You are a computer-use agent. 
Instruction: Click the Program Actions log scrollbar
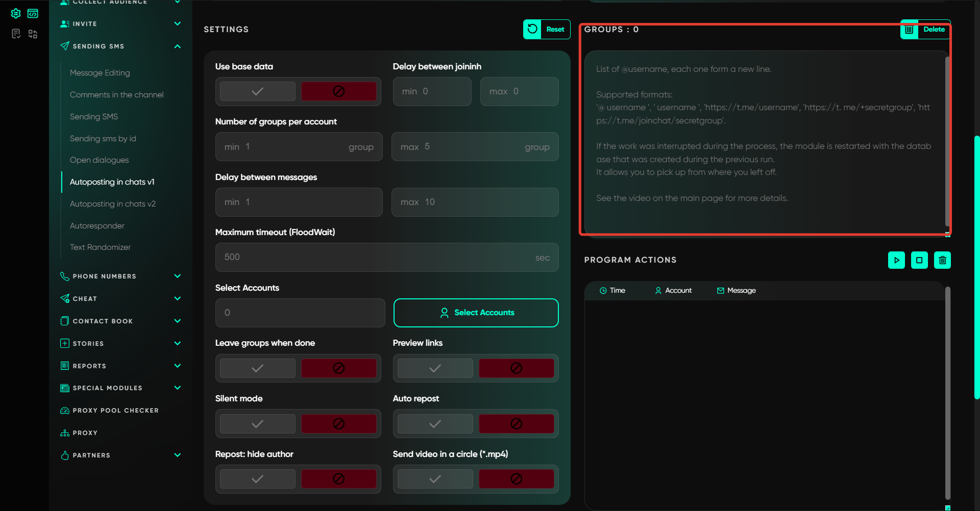click(947, 393)
